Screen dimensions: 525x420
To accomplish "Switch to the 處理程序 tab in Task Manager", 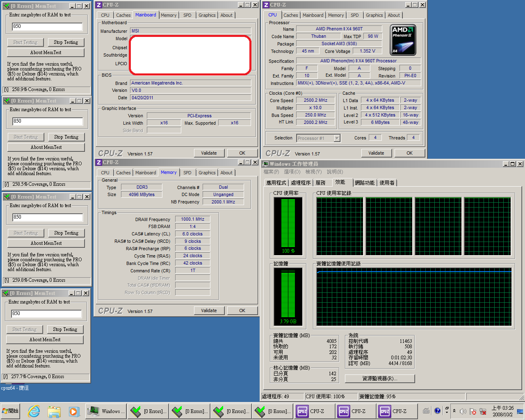I will coord(301,183).
